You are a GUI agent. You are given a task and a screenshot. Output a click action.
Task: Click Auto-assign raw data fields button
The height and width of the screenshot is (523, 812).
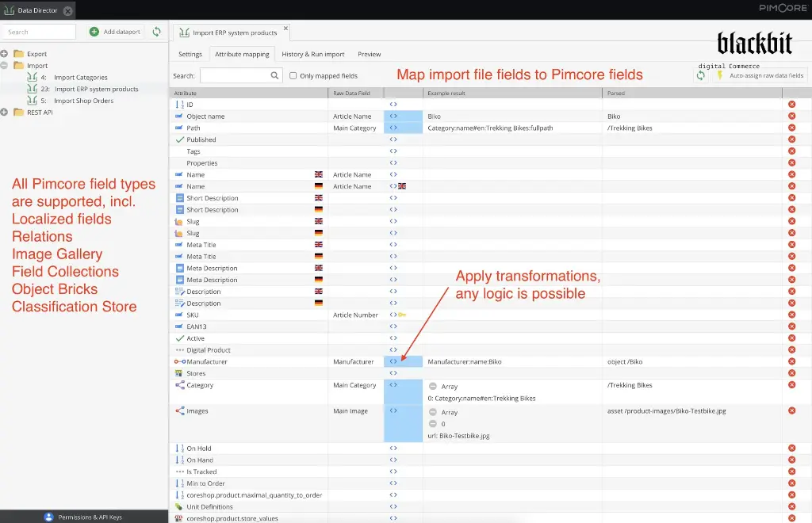760,75
